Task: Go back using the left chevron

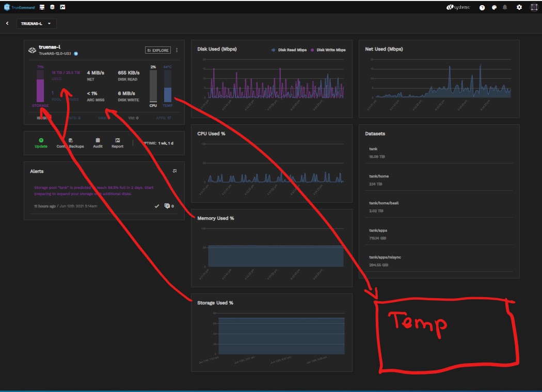Action: coord(7,23)
